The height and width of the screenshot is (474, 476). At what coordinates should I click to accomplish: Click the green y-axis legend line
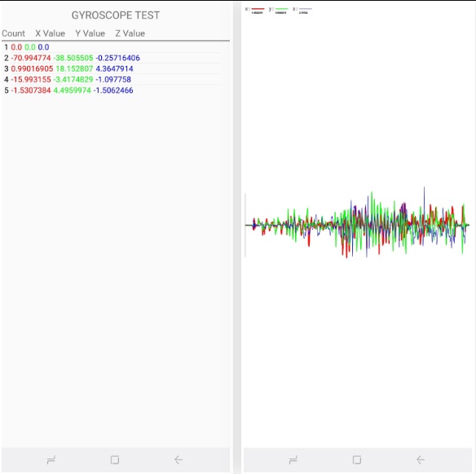(281, 9)
